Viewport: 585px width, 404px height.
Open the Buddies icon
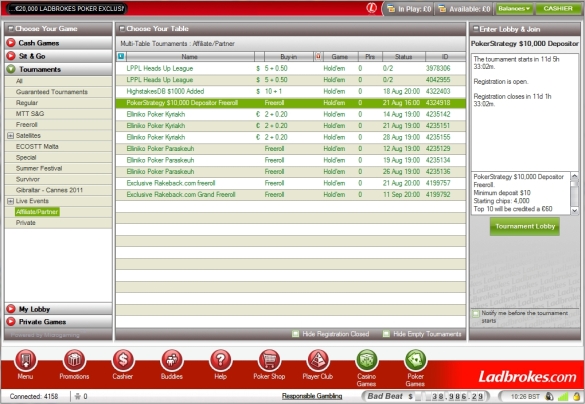[x=172, y=360]
